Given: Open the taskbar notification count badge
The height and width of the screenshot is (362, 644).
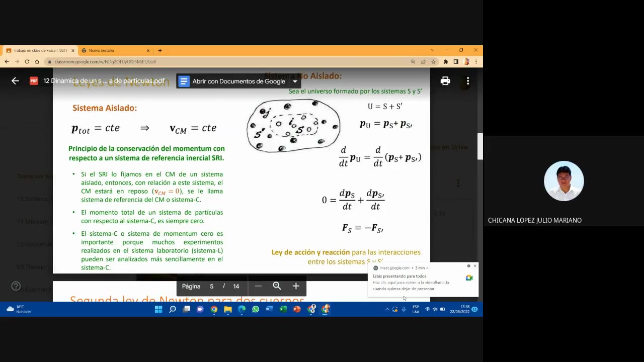Looking at the screenshot, I should [x=474, y=309].
